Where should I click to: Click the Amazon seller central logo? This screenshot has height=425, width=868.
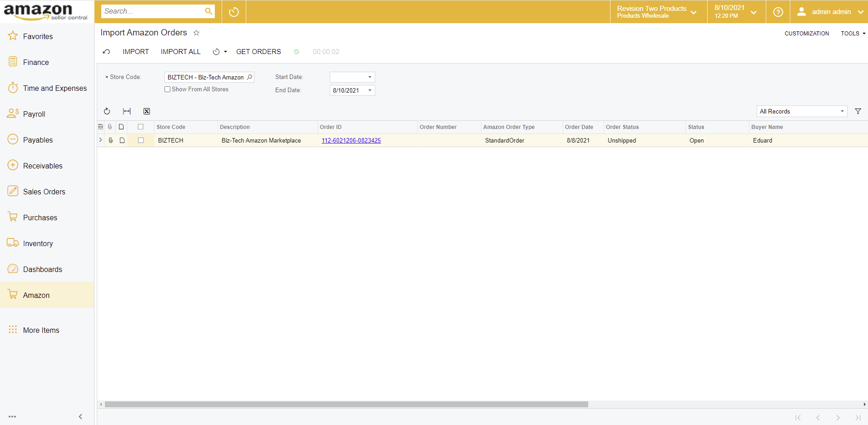[45, 12]
